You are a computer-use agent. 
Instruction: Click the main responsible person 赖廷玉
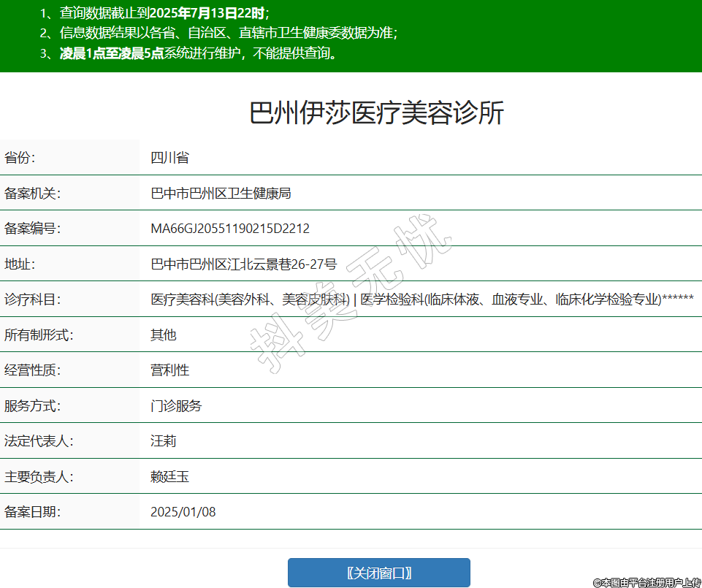coord(169,477)
